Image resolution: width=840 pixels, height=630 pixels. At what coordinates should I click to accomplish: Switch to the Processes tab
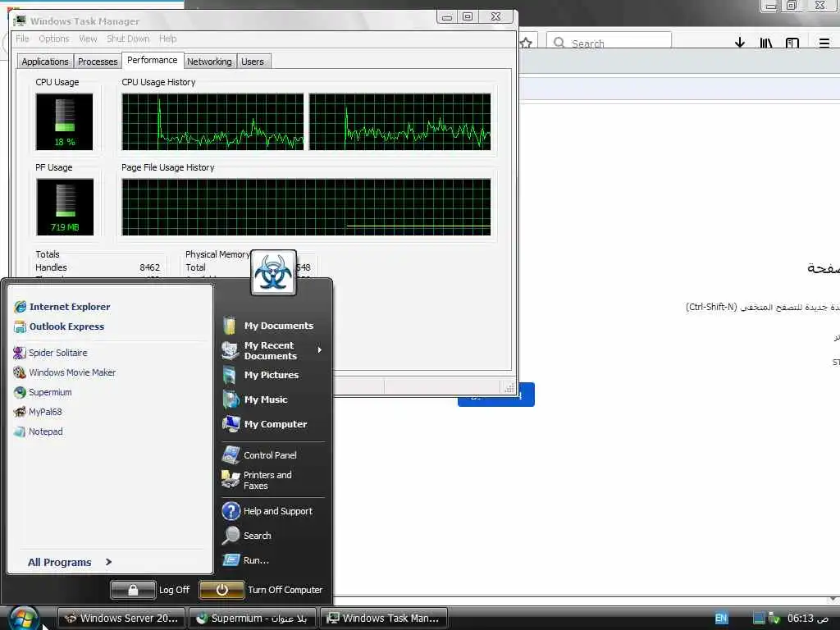[98, 61]
